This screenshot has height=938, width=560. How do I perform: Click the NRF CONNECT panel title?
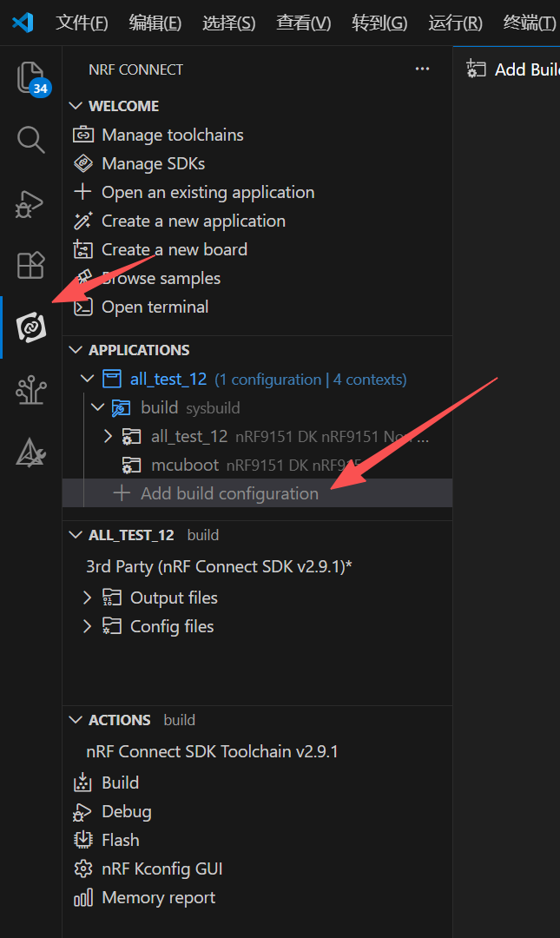click(x=135, y=69)
